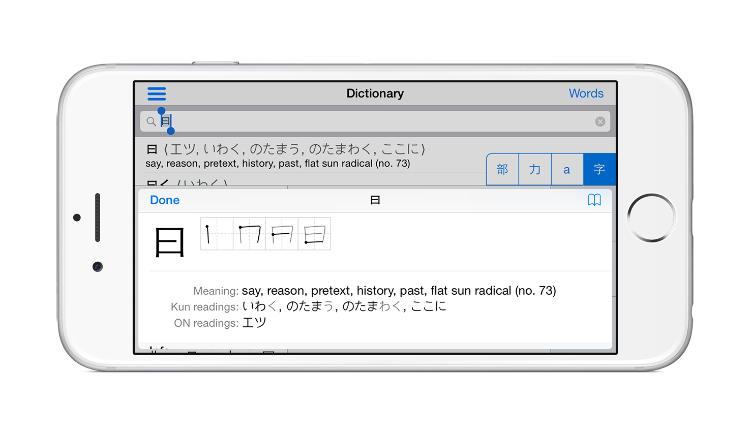View the final stroke order diagram
The height and width of the screenshot is (435, 750).
pyautogui.click(x=314, y=234)
